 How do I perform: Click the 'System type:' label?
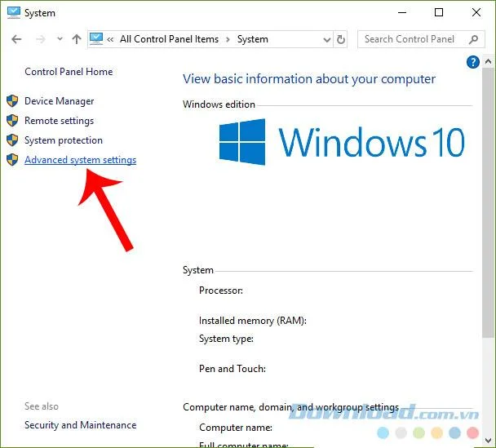(x=226, y=339)
